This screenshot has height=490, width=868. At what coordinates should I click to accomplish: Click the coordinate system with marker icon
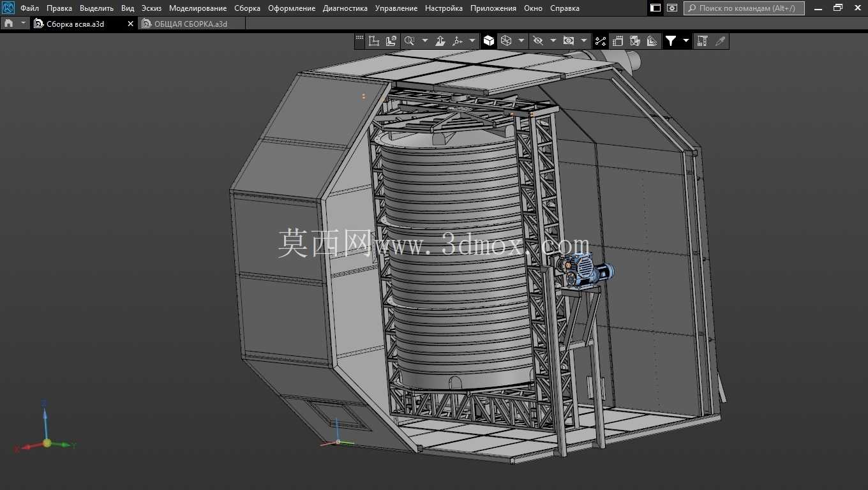click(391, 41)
